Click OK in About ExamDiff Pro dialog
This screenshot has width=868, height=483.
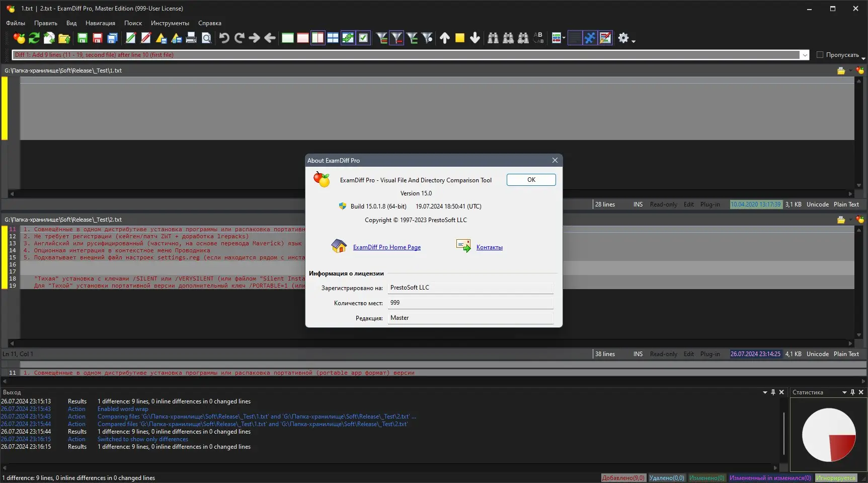click(531, 180)
